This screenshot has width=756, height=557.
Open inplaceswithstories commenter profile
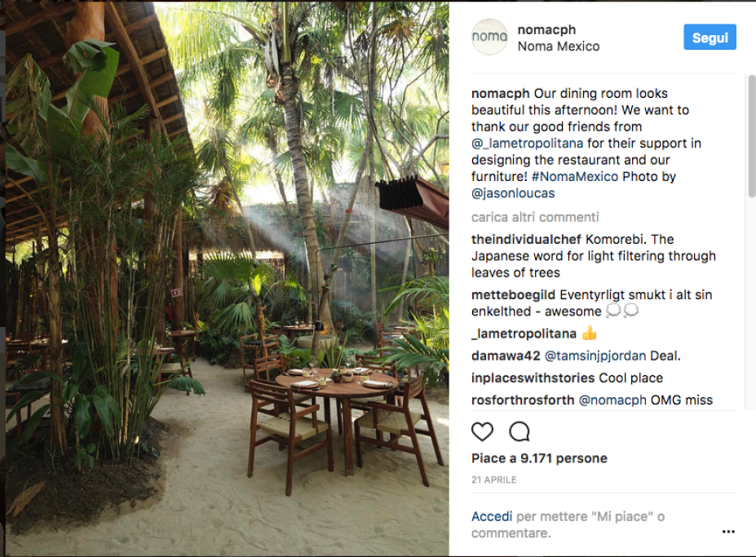pos(533,378)
